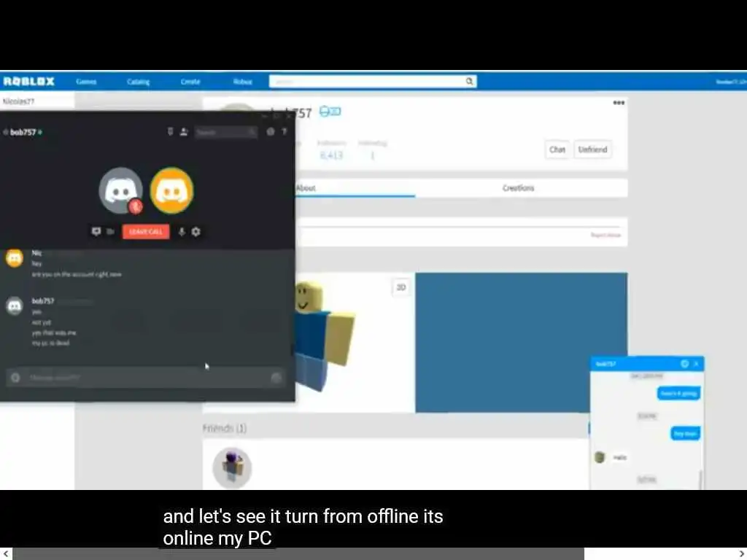
Task: Toggle microphone mute in Discord call
Action: [x=182, y=231]
